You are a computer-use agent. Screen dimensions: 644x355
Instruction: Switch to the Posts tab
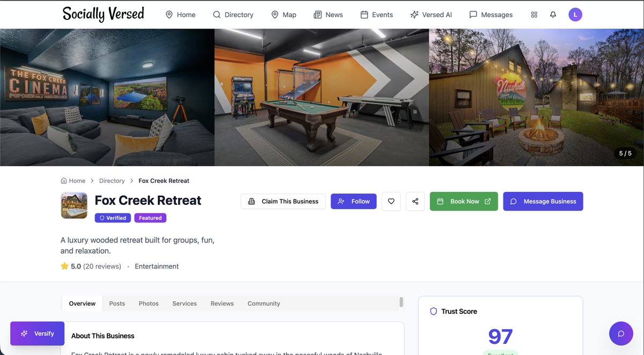pyautogui.click(x=117, y=304)
